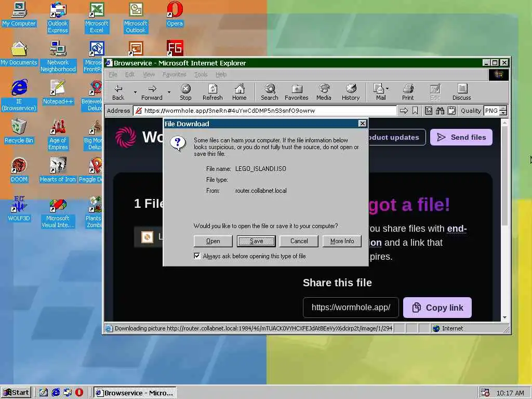Click the binoculars find icon

(440, 111)
